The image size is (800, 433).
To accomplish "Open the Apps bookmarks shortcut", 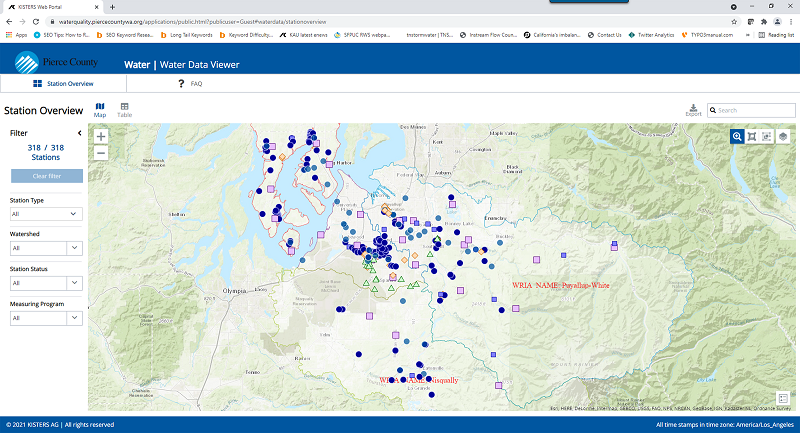I will (x=16, y=35).
